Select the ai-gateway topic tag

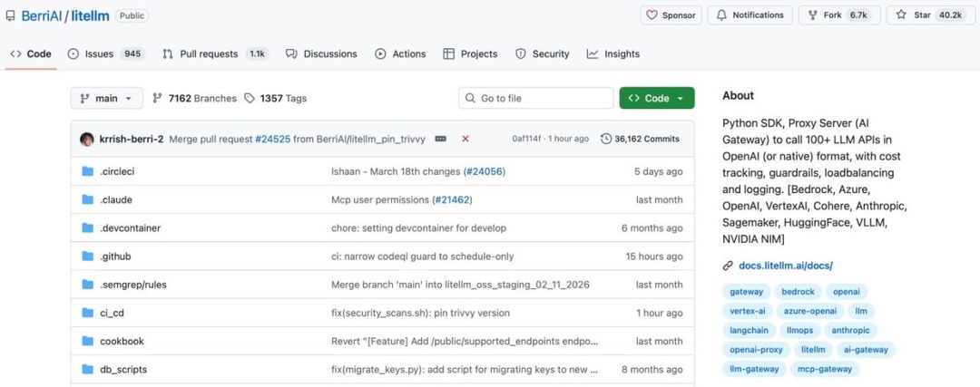pos(866,350)
